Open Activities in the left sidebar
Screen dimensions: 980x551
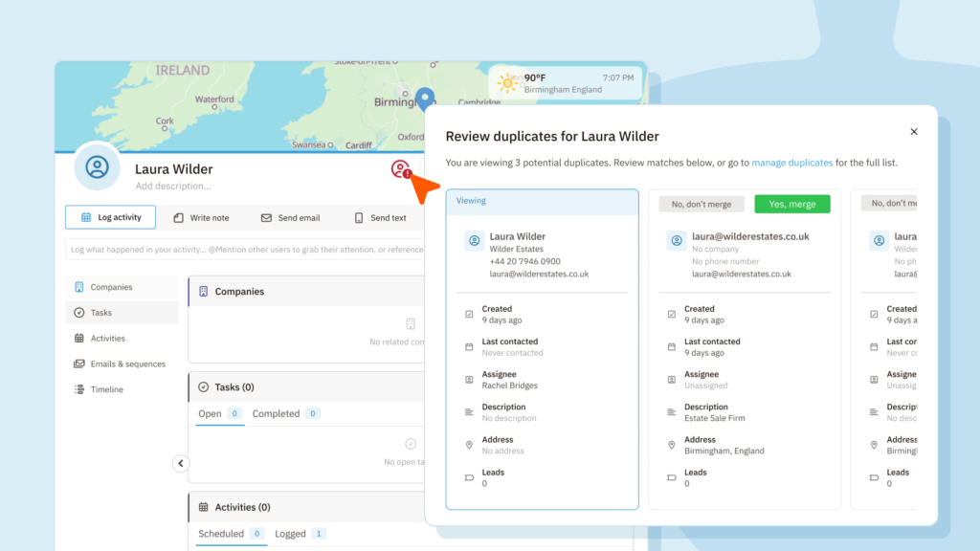122,338
